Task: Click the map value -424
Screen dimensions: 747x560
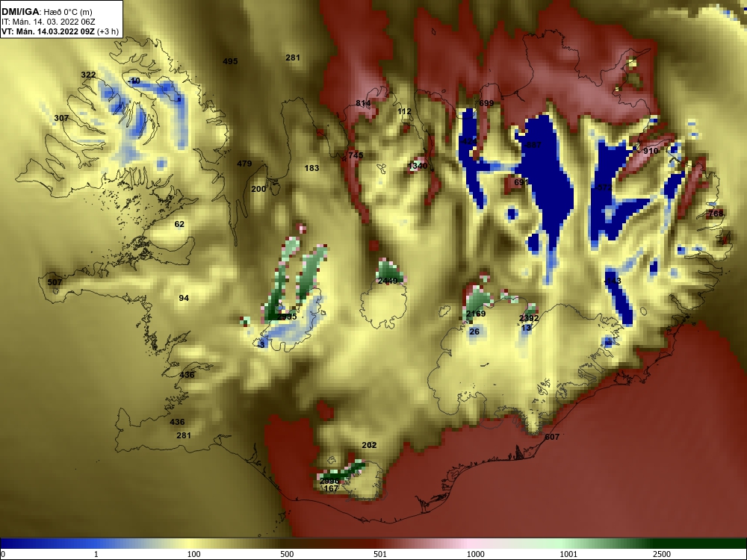Action: click(468, 141)
